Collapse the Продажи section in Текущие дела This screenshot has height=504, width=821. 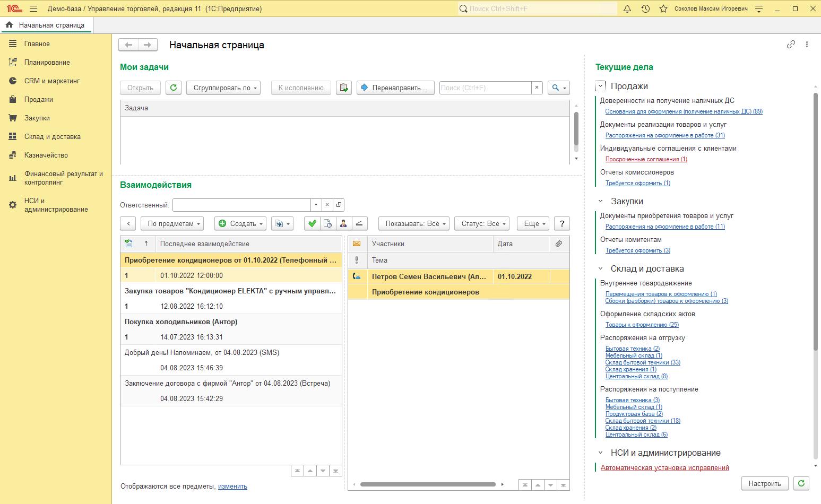click(600, 86)
